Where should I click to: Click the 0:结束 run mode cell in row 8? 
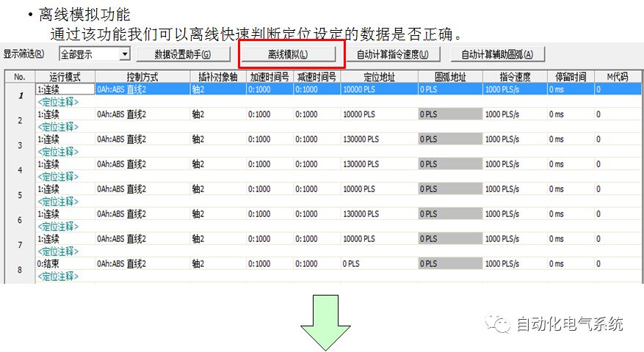click(x=65, y=263)
